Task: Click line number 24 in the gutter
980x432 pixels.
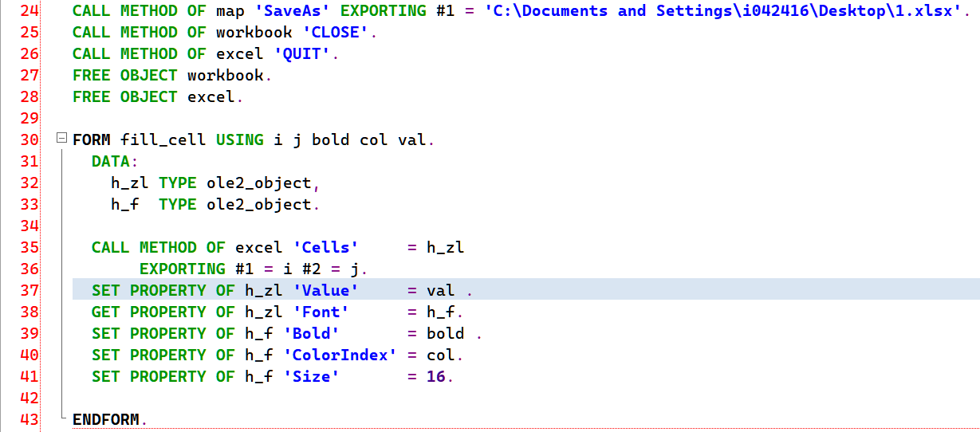Action: [29, 11]
